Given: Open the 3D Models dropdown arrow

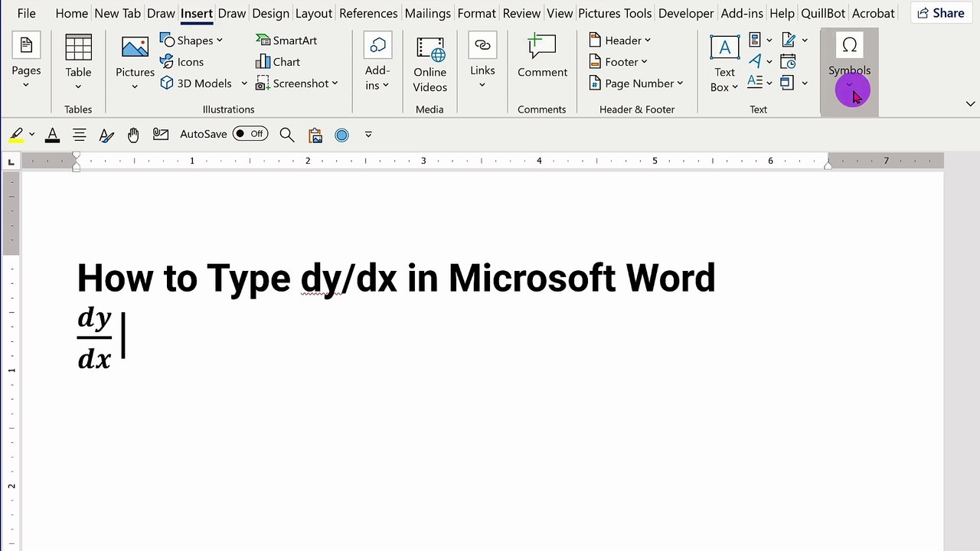Looking at the screenshot, I should pos(244,83).
